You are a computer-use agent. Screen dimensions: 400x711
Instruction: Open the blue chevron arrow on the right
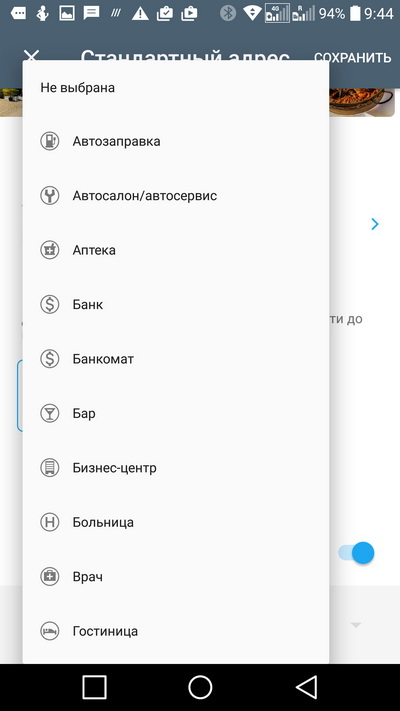point(375,224)
